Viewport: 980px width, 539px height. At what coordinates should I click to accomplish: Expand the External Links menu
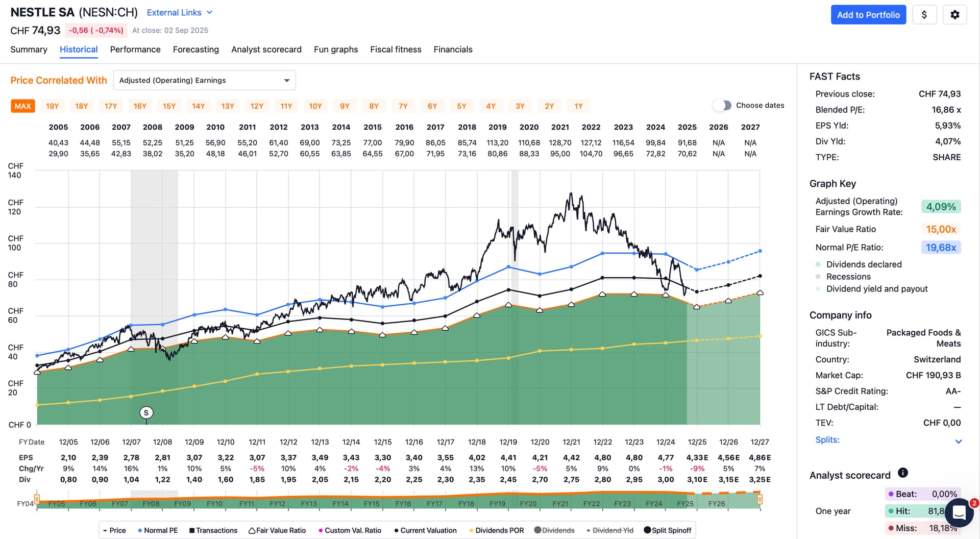pyautogui.click(x=179, y=13)
